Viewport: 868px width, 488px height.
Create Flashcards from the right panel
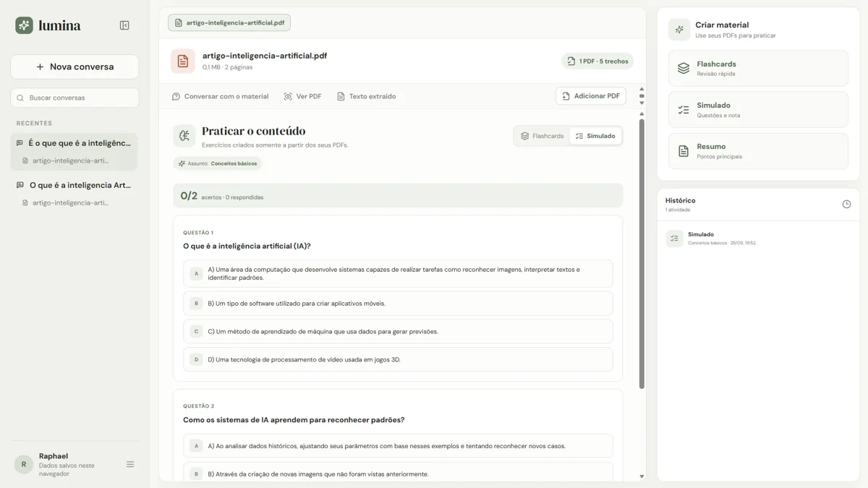tap(758, 68)
